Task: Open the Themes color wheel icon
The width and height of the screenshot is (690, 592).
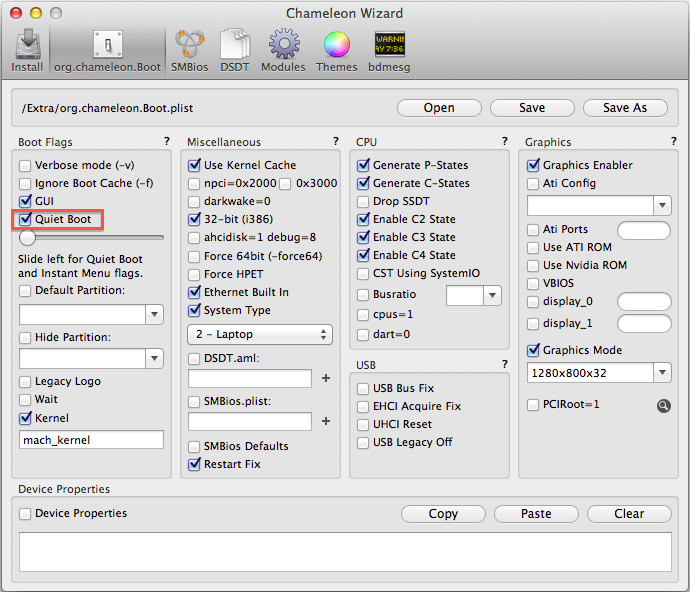Action: click(337, 50)
